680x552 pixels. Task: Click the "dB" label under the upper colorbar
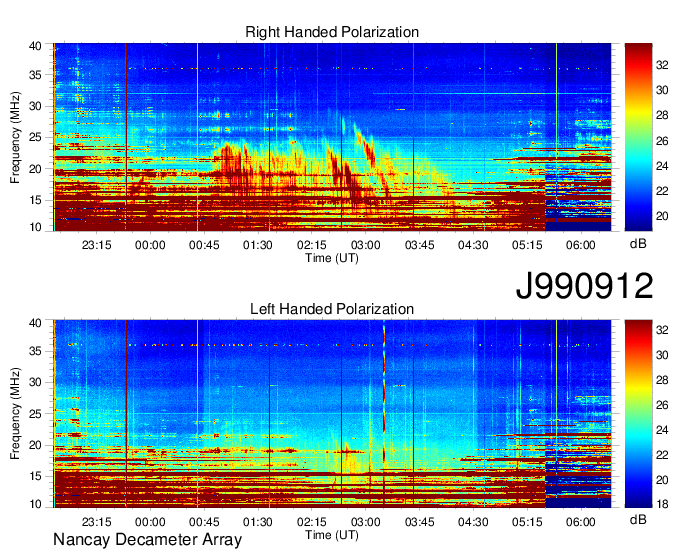click(638, 244)
